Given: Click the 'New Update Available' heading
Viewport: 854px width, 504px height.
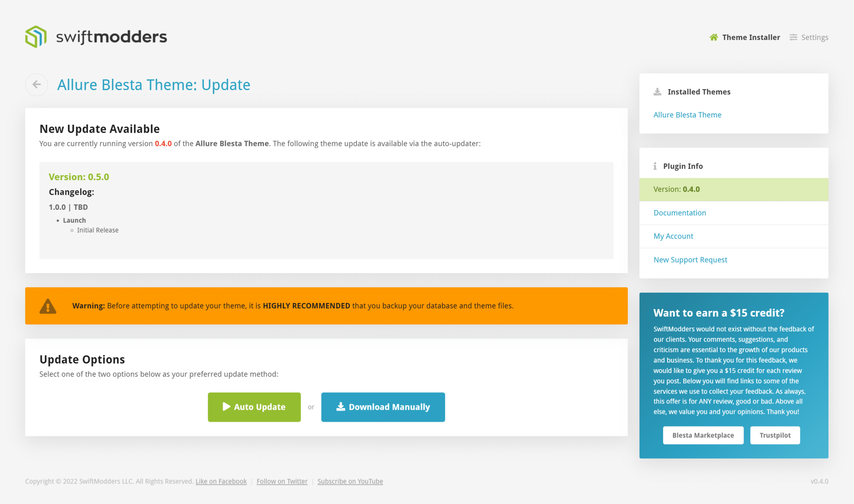Looking at the screenshot, I should pos(99,129).
